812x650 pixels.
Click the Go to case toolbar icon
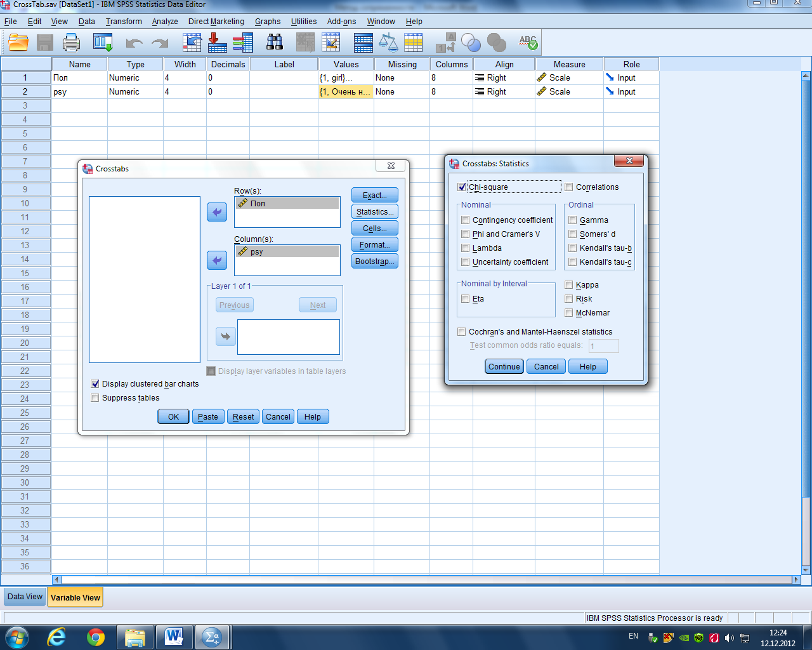[192, 43]
